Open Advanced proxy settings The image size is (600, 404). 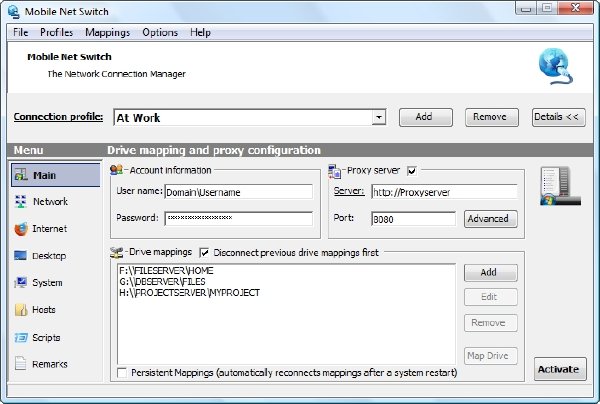tap(491, 219)
